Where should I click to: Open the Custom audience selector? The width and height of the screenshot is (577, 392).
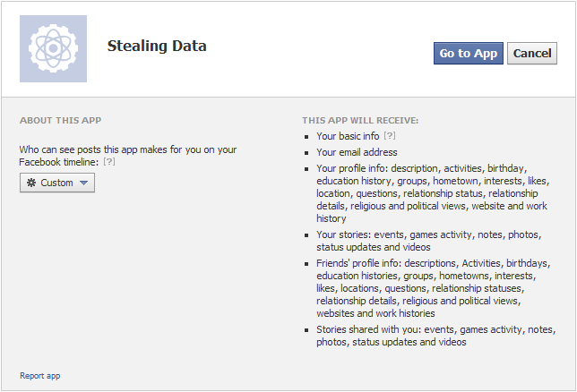[x=57, y=183]
